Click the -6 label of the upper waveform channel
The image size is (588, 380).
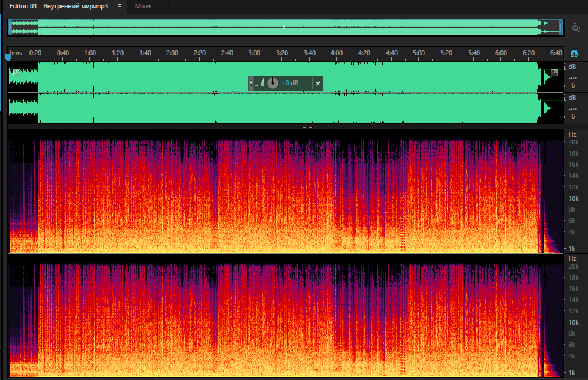click(x=571, y=86)
